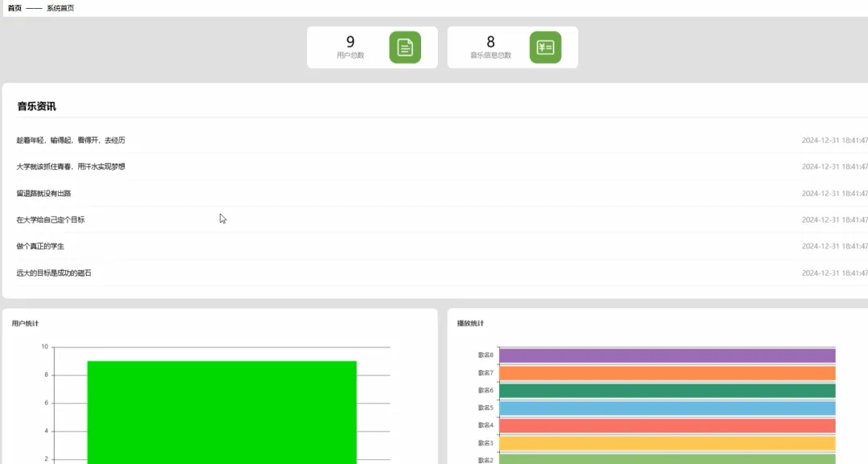Viewport: 868px width, 464px height.
Task: Click the 歌名3 axis label
Action: (485, 443)
